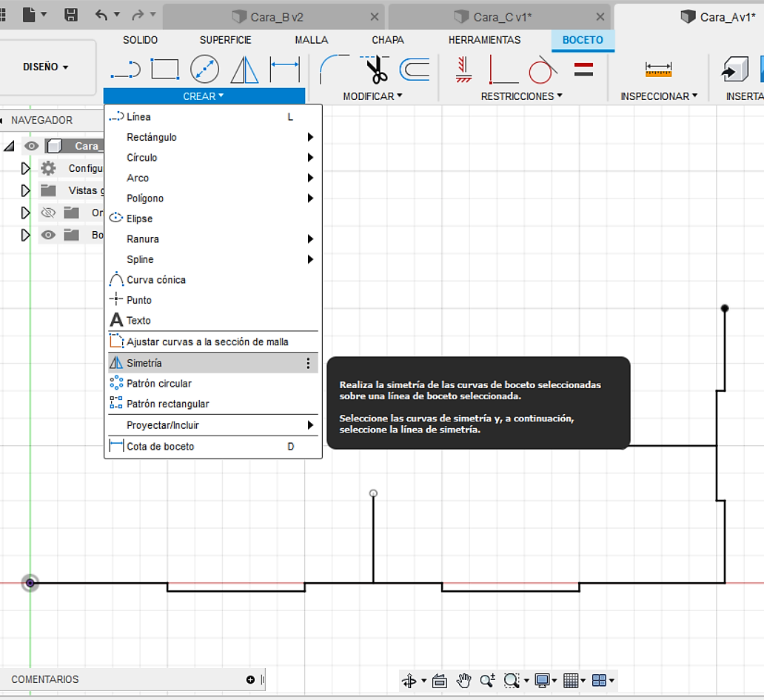The height and width of the screenshot is (700, 764).
Task: Open the Círculo submenu
Action: 213,158
